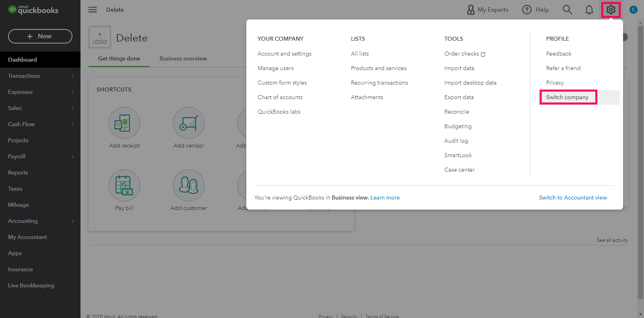
Task: Open the Help menu
Action: point(535,10)
